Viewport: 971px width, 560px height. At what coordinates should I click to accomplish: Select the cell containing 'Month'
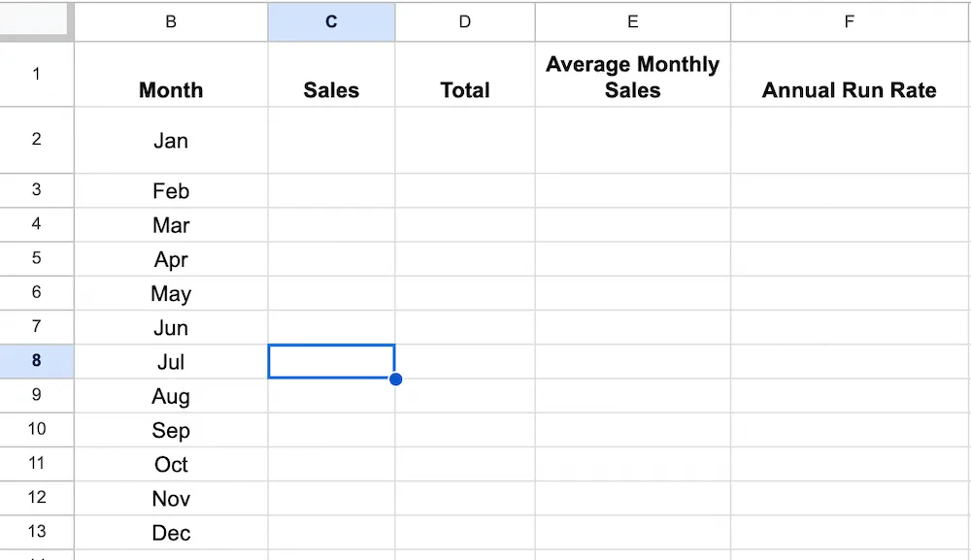[x=171, y=89]
